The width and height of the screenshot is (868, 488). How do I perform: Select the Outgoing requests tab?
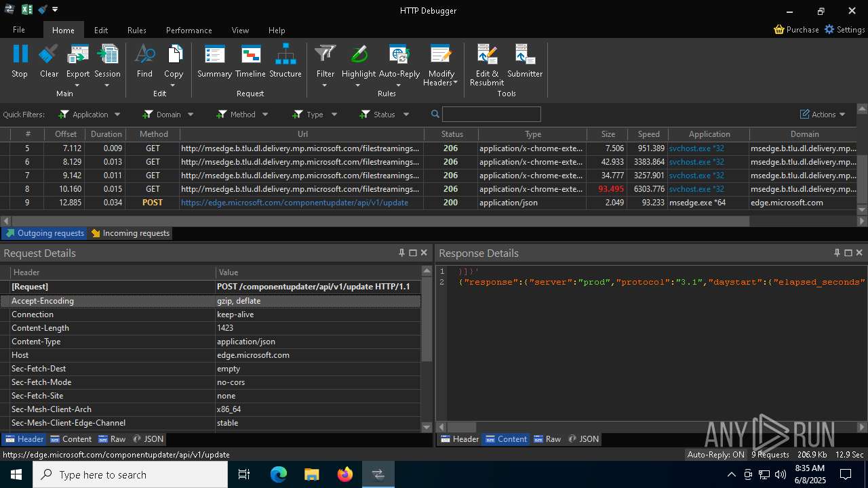click(45, 233)
